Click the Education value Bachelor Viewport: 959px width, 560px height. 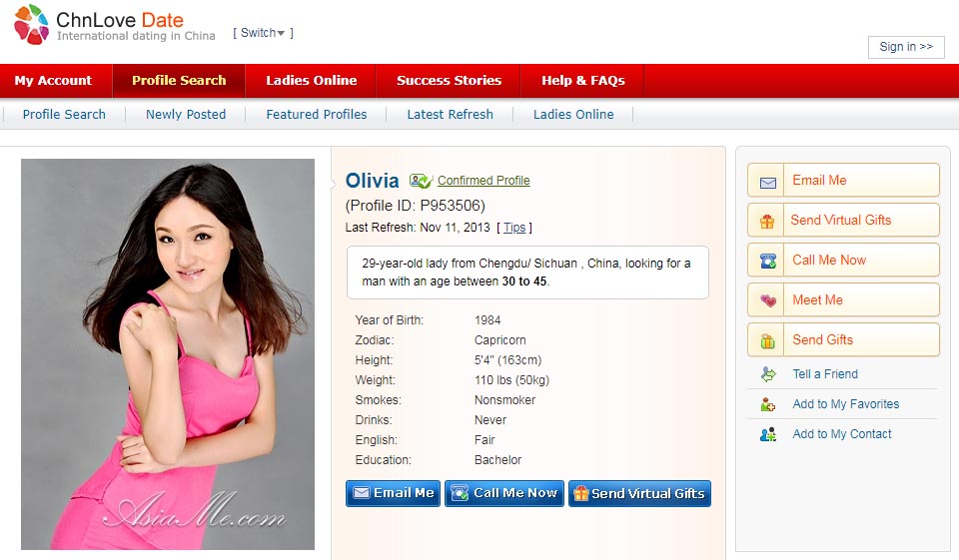coord(497,460)
